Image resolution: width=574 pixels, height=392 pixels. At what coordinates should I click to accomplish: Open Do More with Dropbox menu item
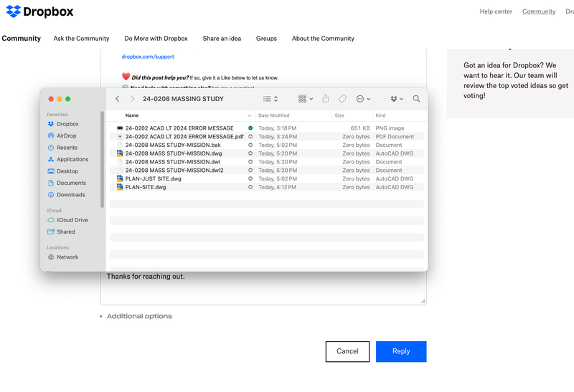pyautogui.click(x=156, y=39)
